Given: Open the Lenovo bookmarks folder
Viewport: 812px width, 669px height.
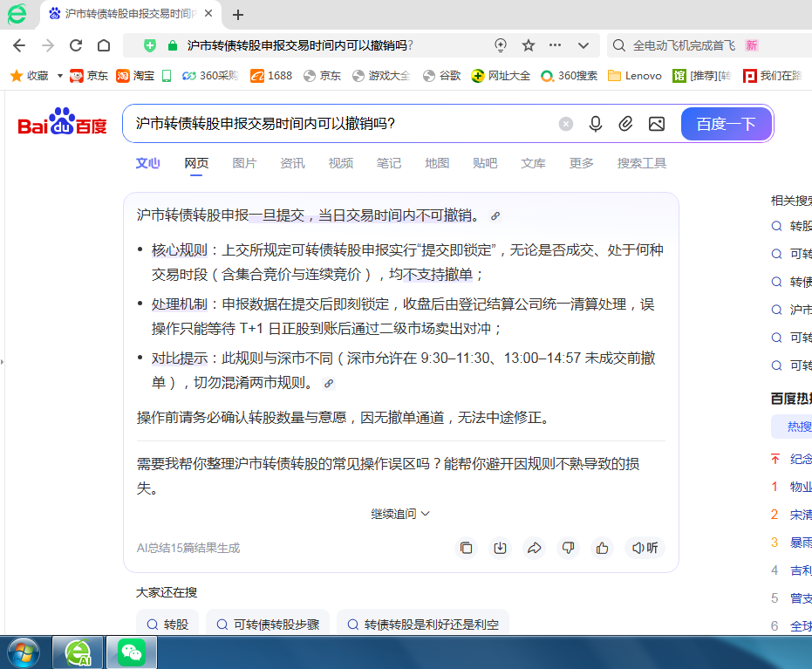Looking at the screenshot, I should tap(634, 76).
